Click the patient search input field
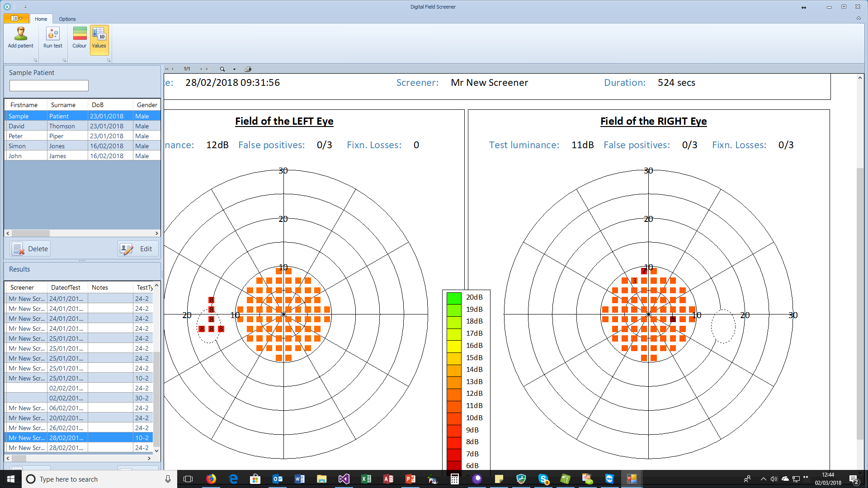Screen dimensions: 868x488 (x=49, y=86)
